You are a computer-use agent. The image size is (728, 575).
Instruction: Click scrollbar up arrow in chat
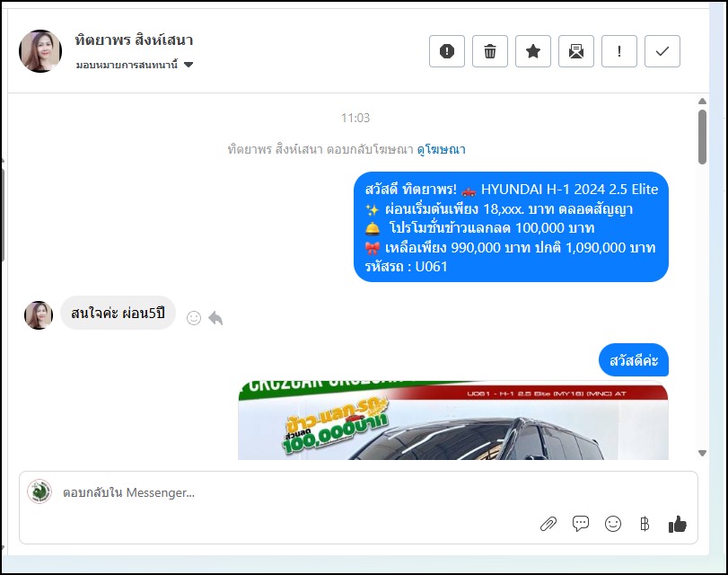[x=703, y=102]
